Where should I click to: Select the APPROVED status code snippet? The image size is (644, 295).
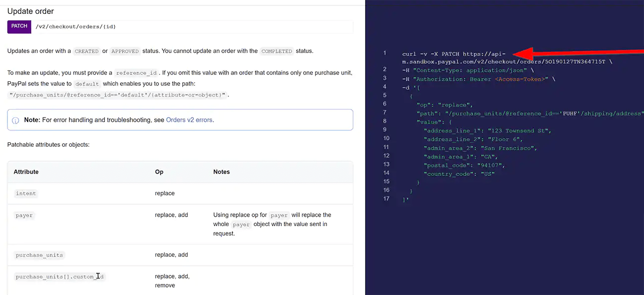coord(125,51)
